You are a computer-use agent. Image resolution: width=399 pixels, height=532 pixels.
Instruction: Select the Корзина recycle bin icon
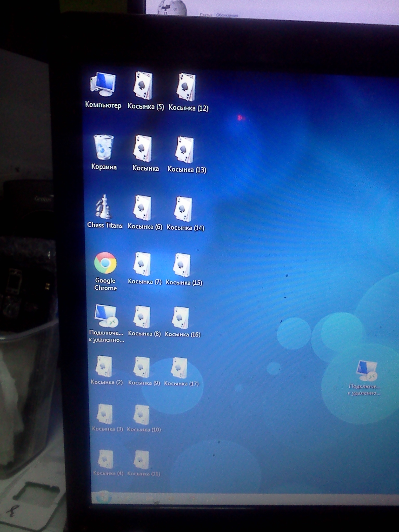(104, 152)
